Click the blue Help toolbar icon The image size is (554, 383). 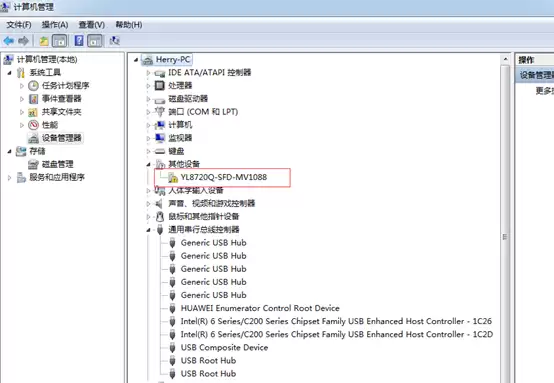click(79, 41)
